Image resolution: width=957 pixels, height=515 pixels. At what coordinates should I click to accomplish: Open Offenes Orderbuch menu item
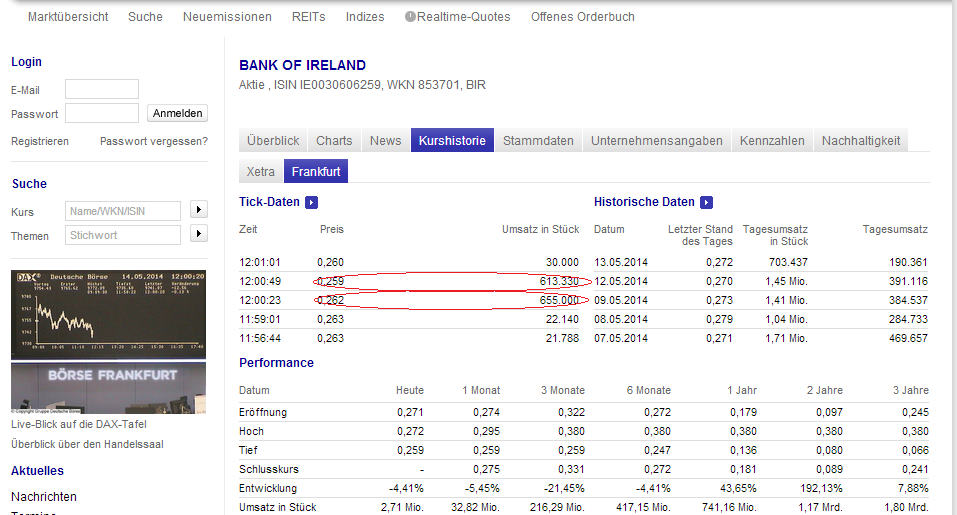pyautogui.click(x=582, y=17)
